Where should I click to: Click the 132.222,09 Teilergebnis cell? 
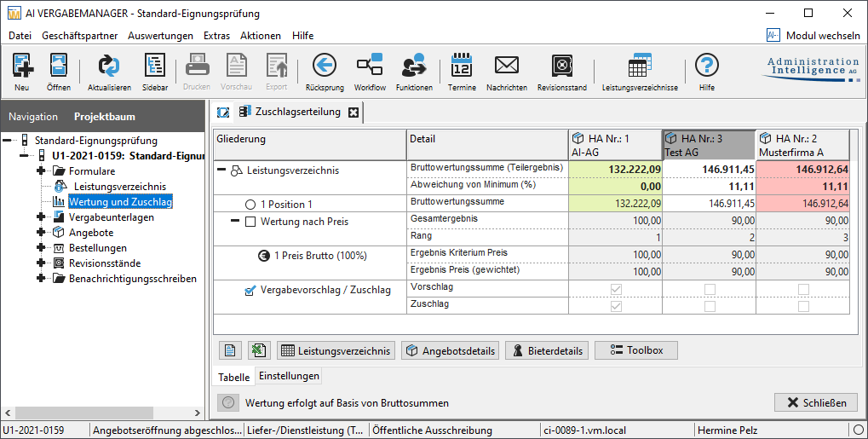coord(616,169)
